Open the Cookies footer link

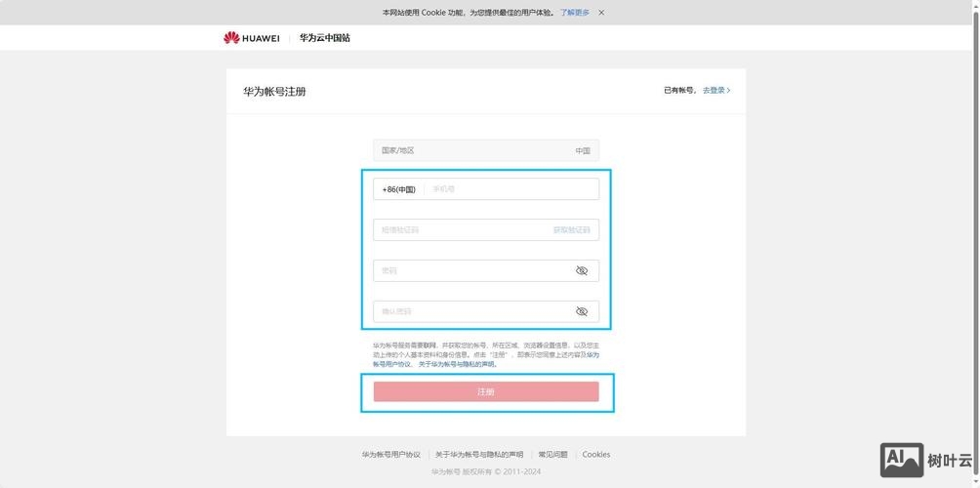point(596,454)
